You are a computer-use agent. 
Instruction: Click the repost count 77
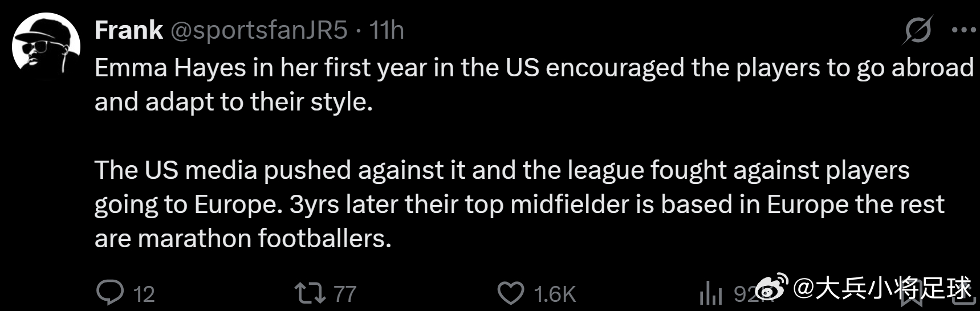tap(345, 294)
